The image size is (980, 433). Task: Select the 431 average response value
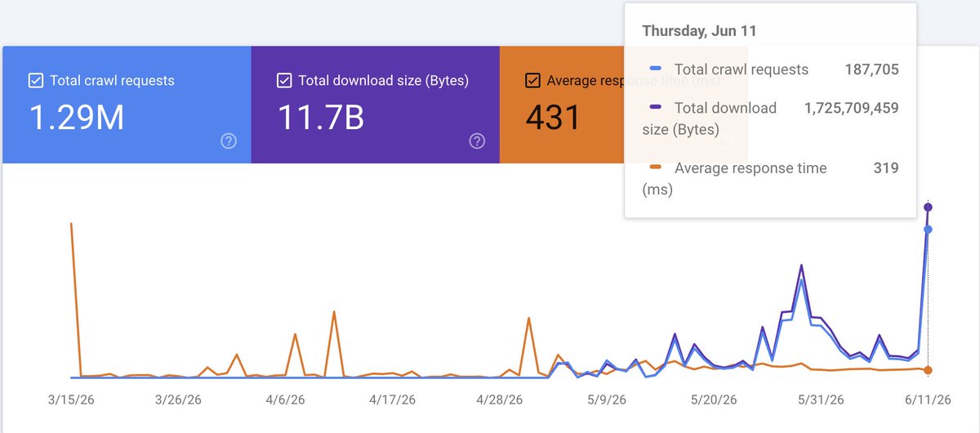coord(553,118)
